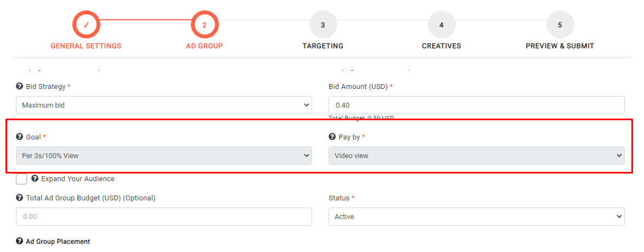Click the Total Ad Group Budget help icon
644x252 pixels.
point(20,198)
